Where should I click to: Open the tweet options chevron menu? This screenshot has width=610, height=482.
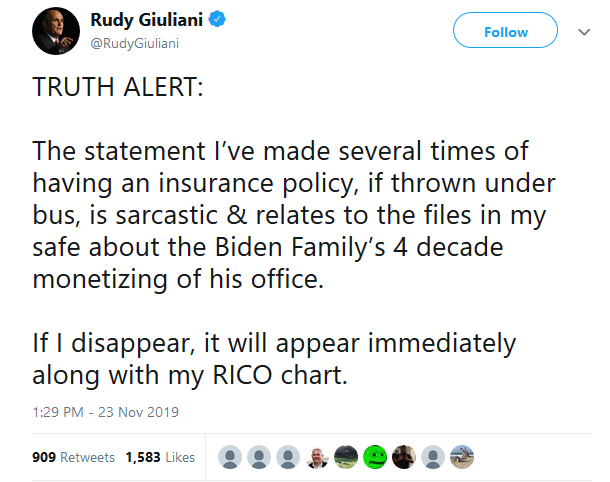point(584,32)
